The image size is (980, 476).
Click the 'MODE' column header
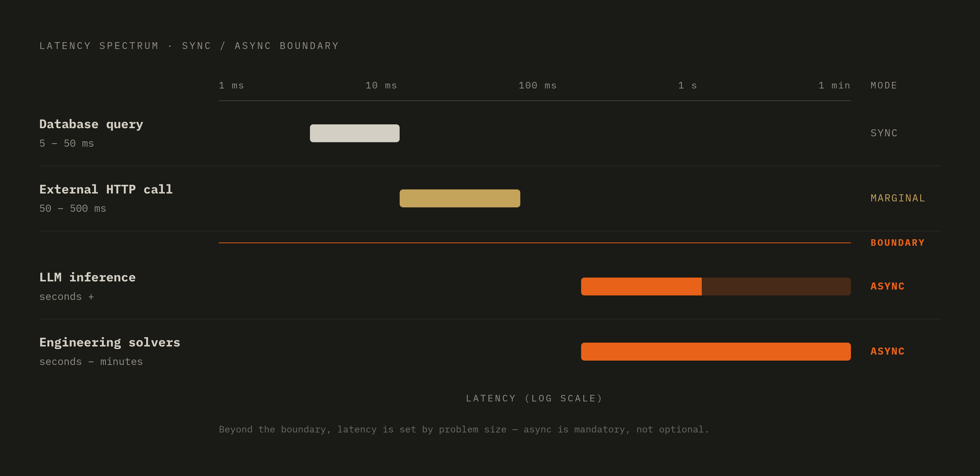click(884, 85)
